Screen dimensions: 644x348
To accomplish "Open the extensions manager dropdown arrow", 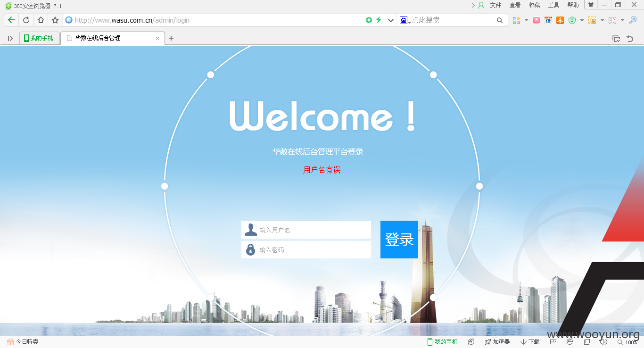I will pyautogui.click(x=526, y=20).
